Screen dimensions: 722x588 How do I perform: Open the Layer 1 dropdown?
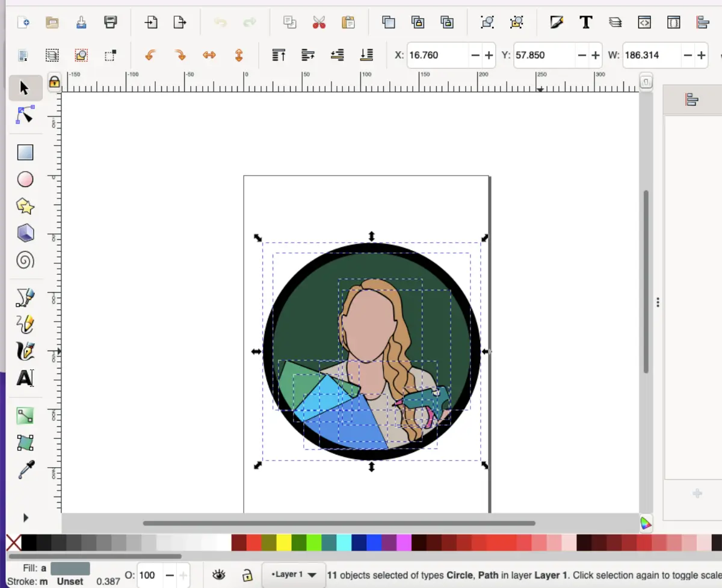(x=294, y=575)
